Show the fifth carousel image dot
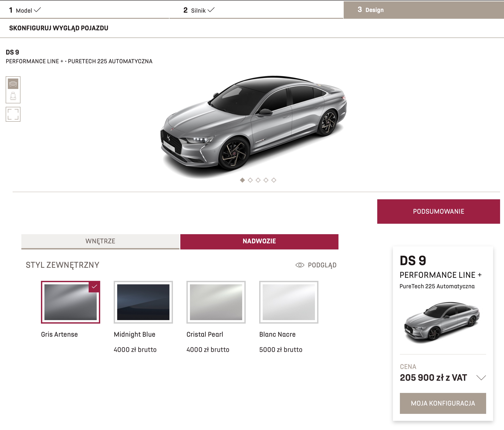This screenshot has height=430, width=504. (274, 180)
